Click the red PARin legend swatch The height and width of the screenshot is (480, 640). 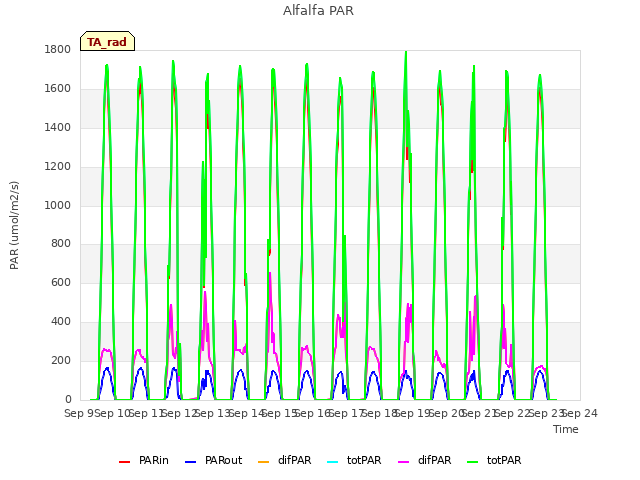coord(124,462)
